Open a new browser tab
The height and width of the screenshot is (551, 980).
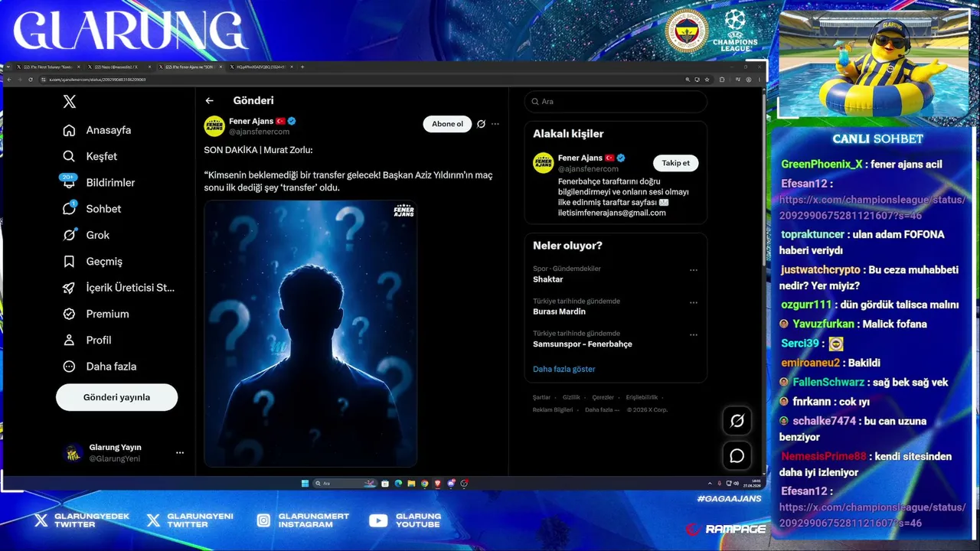click(302, 67)
